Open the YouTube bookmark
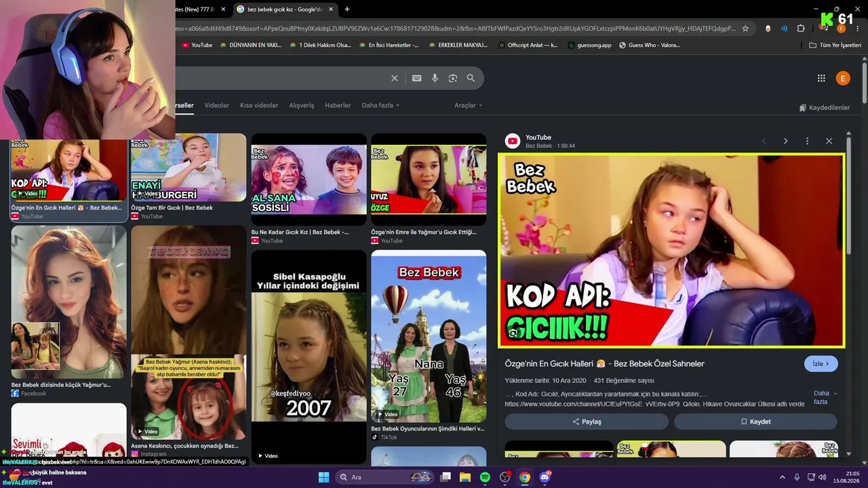This screenshot has height=488, width=868. pyautogui.click(x=197, y=45)
